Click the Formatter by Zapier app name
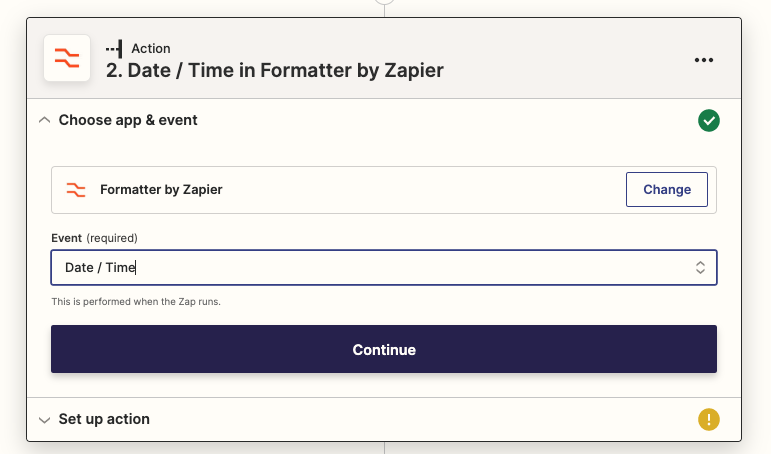This screenshot has height=454, width=771. [161, 190]
